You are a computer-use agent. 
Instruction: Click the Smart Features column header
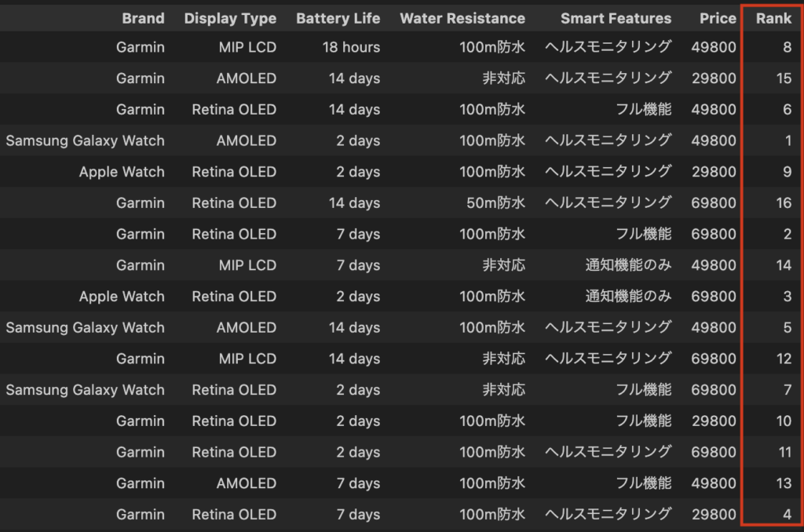click(616, 19)
